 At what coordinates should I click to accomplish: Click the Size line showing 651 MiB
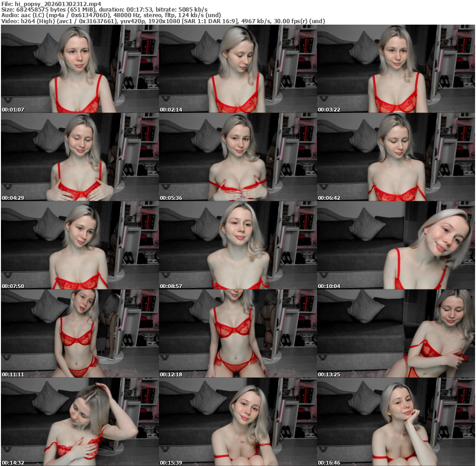click(105, 9)
